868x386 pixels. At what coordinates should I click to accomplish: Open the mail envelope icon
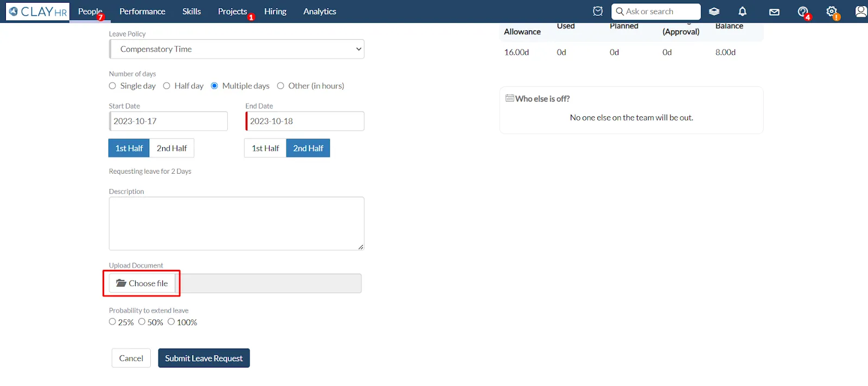click(x=774, y=12)
